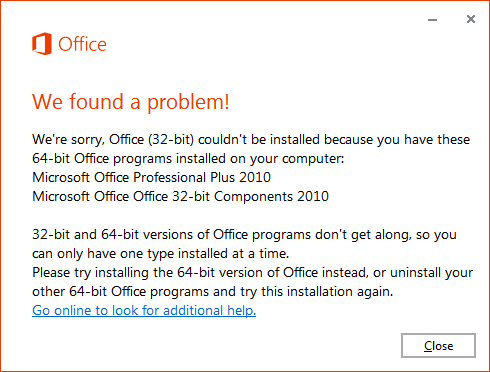This screenshot has height=372, width=490.
Task: Click the line 'other 64-bit Office programs and try'
Action: [213, 292]
